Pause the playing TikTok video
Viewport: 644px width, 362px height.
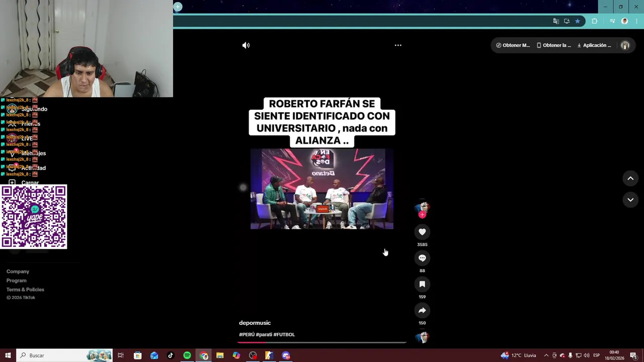[322, 189]
